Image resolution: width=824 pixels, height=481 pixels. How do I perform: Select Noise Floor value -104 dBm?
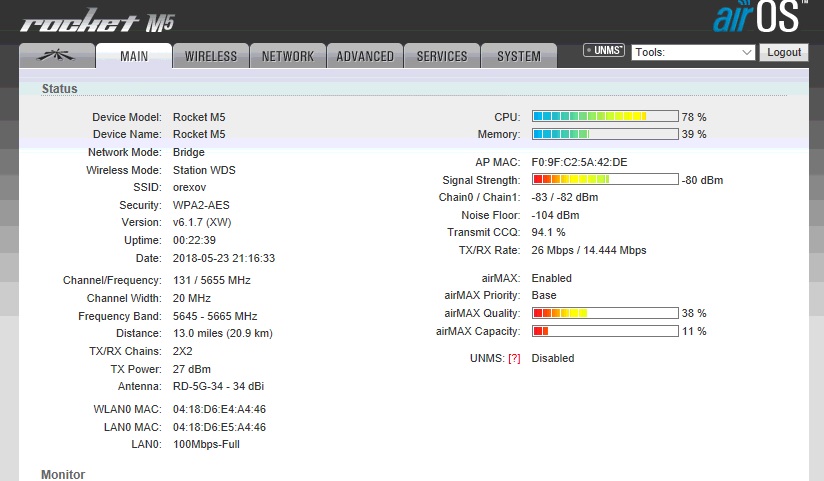pos(555,215)
